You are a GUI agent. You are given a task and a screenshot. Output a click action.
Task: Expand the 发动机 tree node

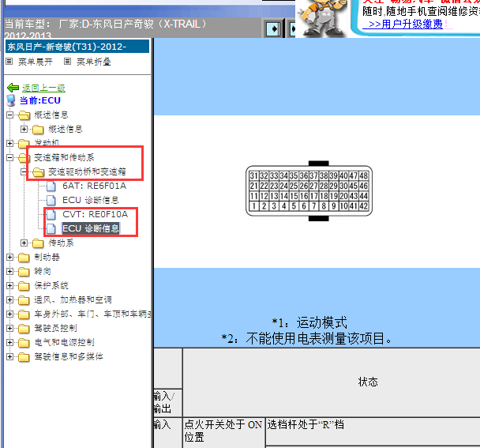point(9,143)
